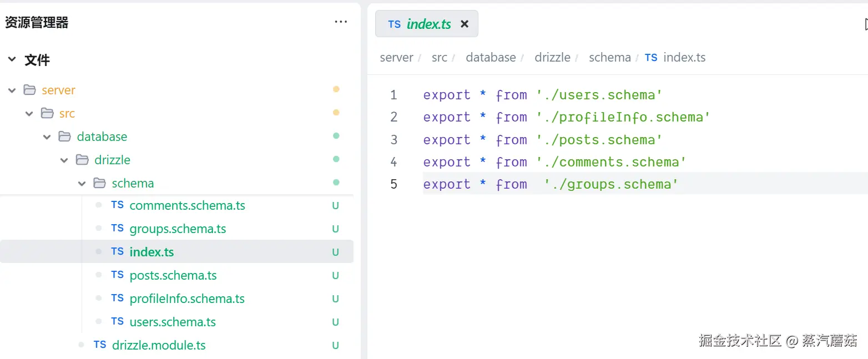Viewport: 868px width, 359px height.
Task: Open comments.schema.ts file
Action: [x=187, y=206]
